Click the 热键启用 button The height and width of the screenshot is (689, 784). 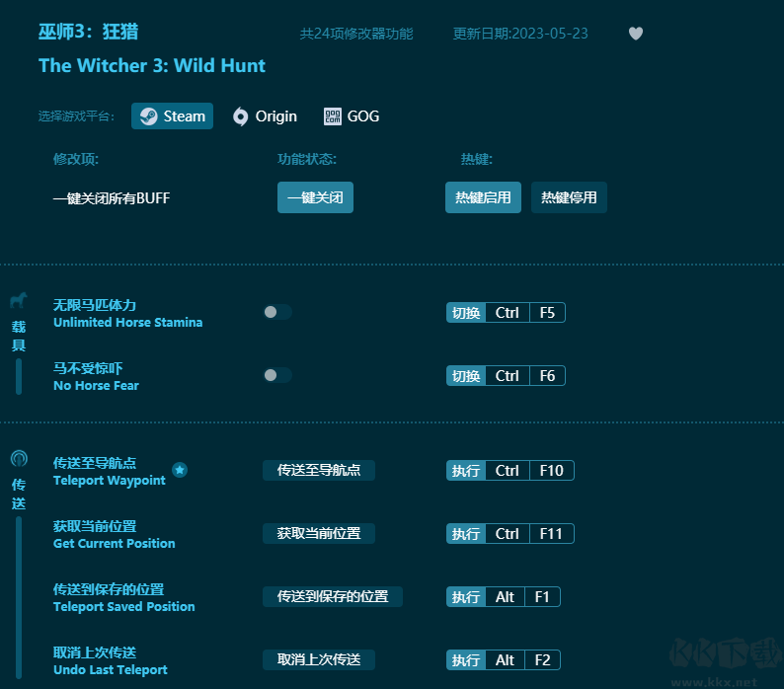tap(483, 197)
